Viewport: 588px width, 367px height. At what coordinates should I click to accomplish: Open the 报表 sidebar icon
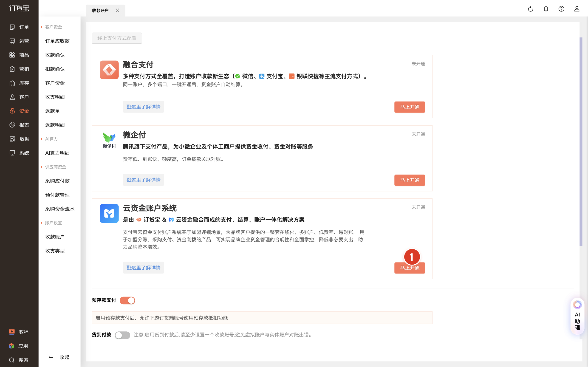pyautogui.click(x=12, y=125)
